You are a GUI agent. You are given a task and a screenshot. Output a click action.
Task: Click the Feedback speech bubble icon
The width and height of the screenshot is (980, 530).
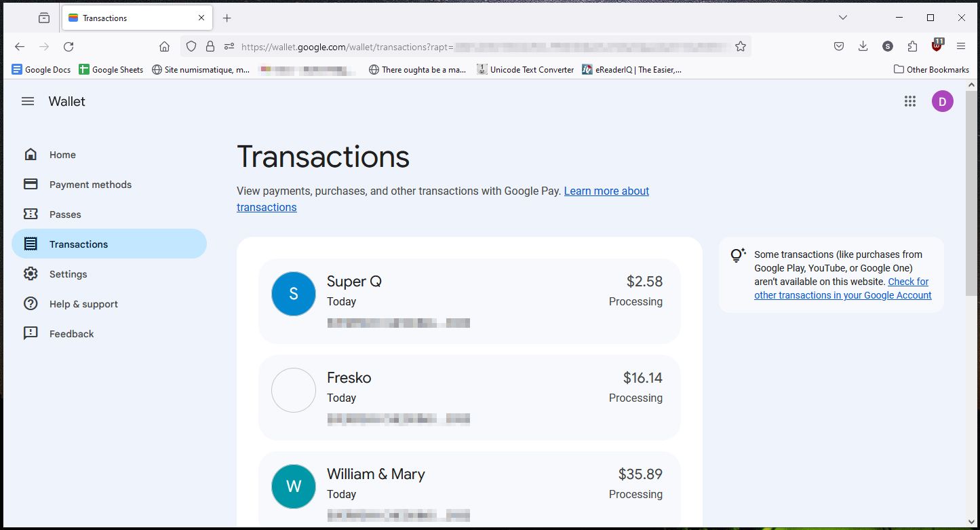tap(31, 334)
